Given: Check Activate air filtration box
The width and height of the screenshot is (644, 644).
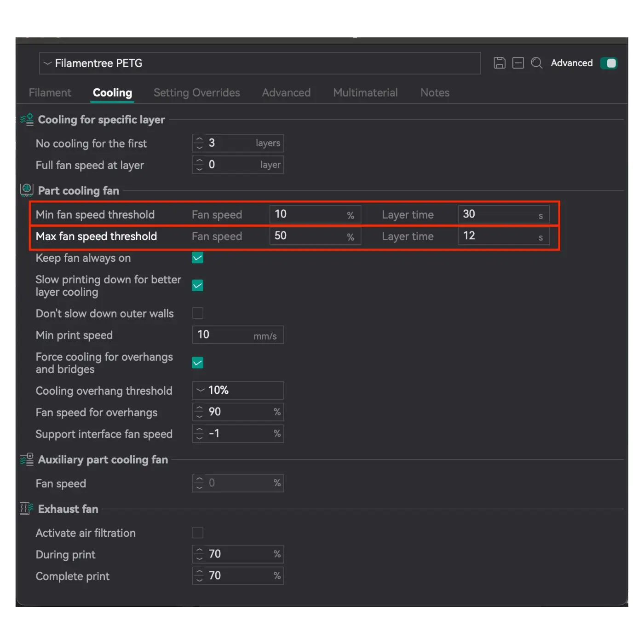Looking at the screenshot, I should (197, 533).
